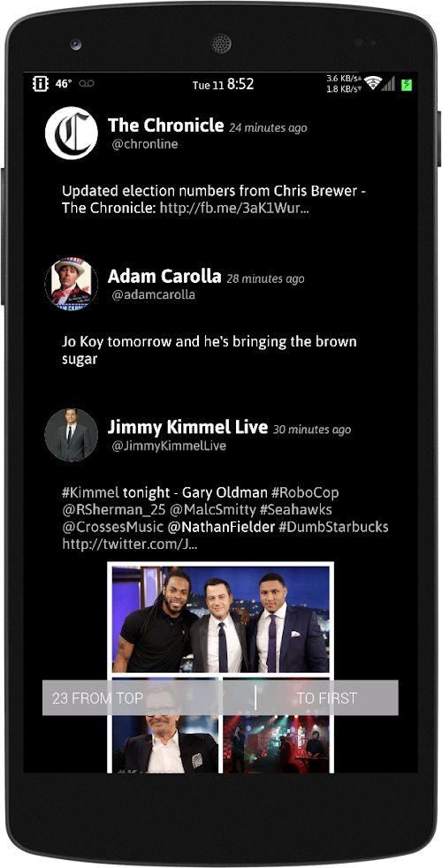Viewport: 442px width, 868px height.
Task: Tap Jimmy Kimmel Live avatar
Action: [x=72, y=435]
